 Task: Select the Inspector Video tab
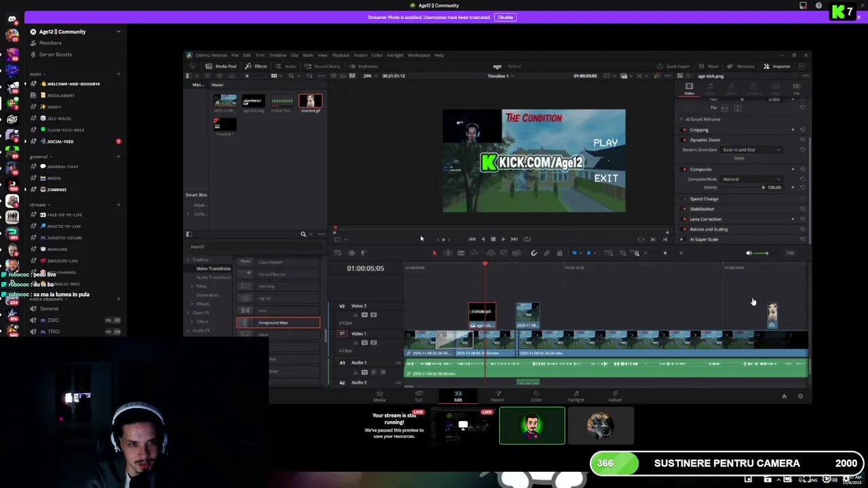point(689,88)
